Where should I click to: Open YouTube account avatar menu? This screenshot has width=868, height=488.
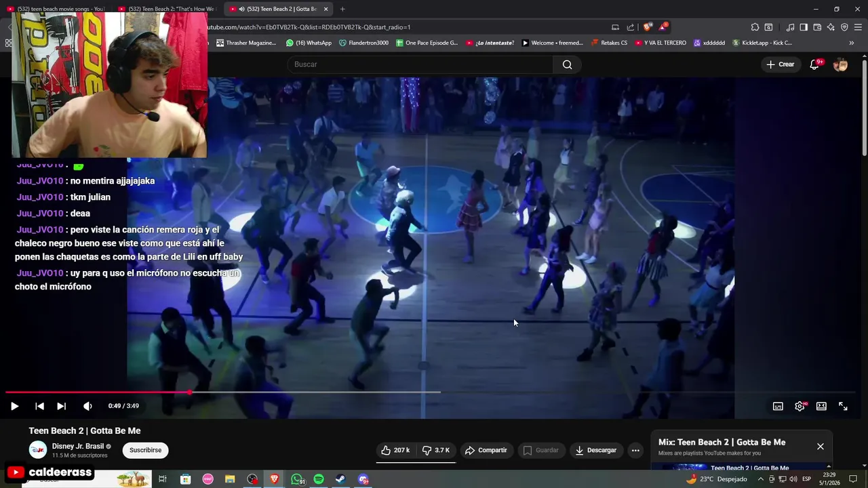(x=840, y=64)
